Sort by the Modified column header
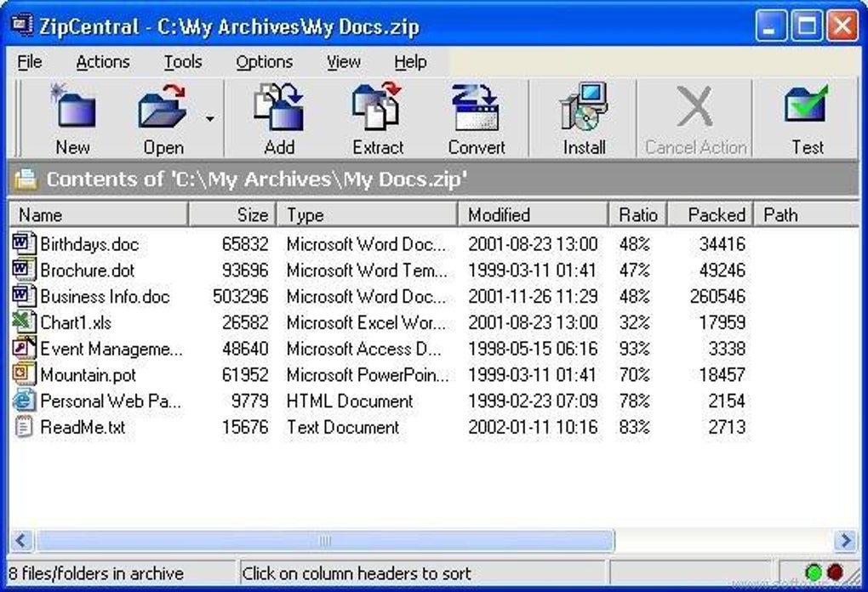The width and height of the screenshot is (868, 592). pos(534,214)
